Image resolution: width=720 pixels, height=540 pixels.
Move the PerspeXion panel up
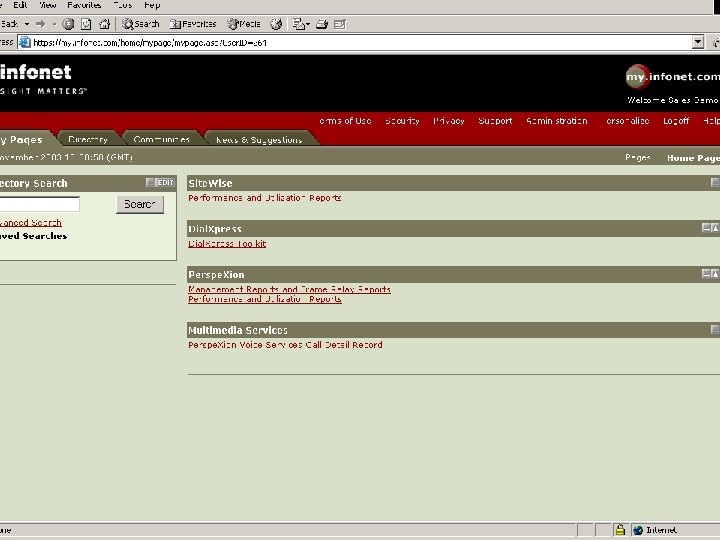point(715,274)
